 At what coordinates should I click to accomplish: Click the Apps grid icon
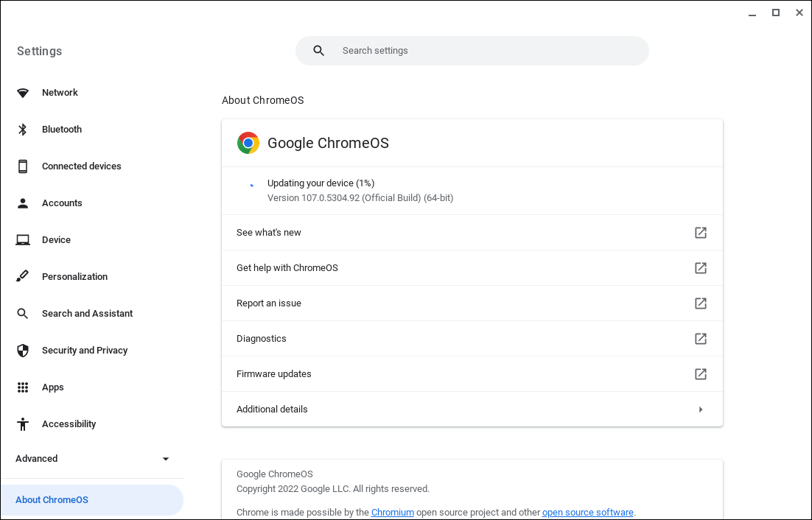[23, 387]
